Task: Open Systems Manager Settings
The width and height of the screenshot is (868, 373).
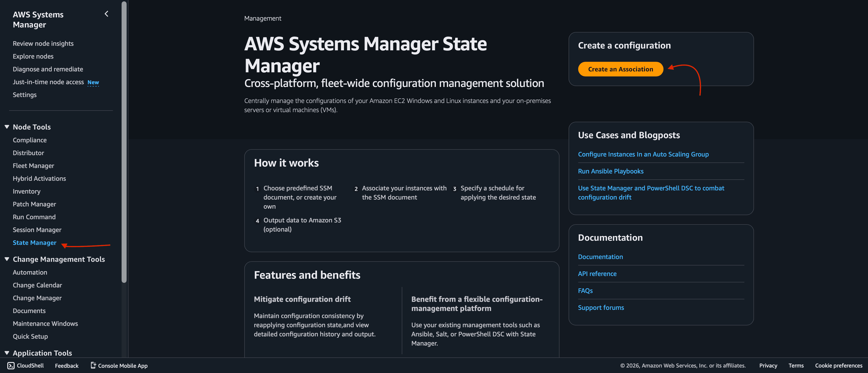Action: coord(25,95)
